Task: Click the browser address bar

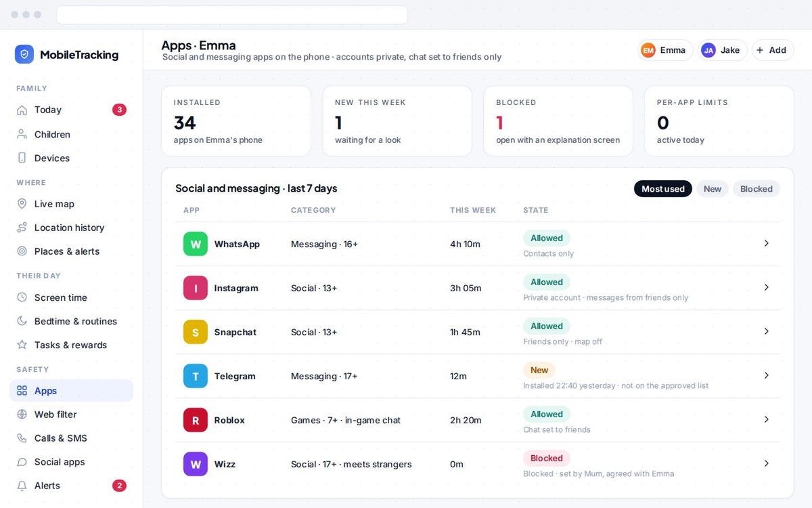Action: (x=232, y=15)
